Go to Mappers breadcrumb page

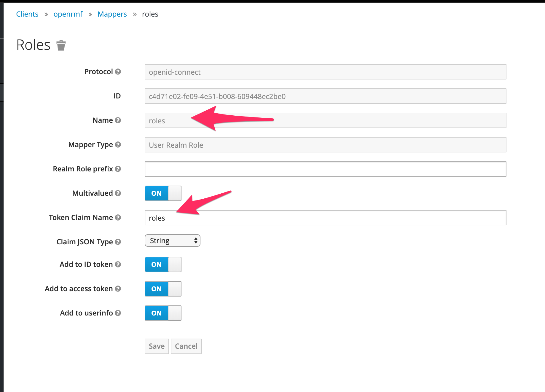click(x=112, y=14)
